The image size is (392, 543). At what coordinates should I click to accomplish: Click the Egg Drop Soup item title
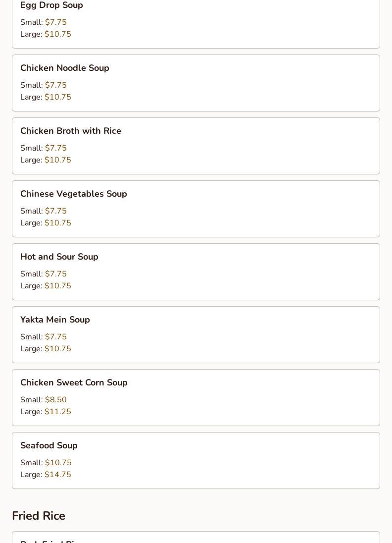(51, 5)
